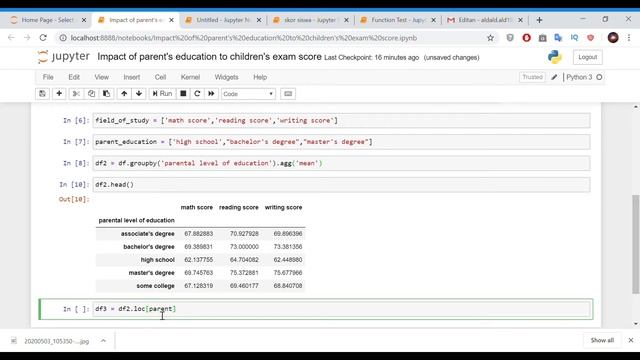Image resolution: width=640 pixels, height=360 pixels.
Task: Reload the current page
Action: 43,38
